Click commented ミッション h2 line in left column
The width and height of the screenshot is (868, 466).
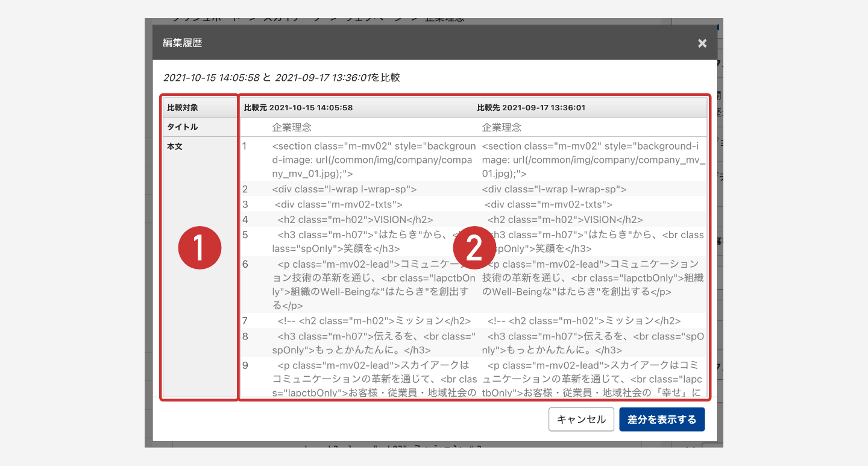[x=374, y=321]
